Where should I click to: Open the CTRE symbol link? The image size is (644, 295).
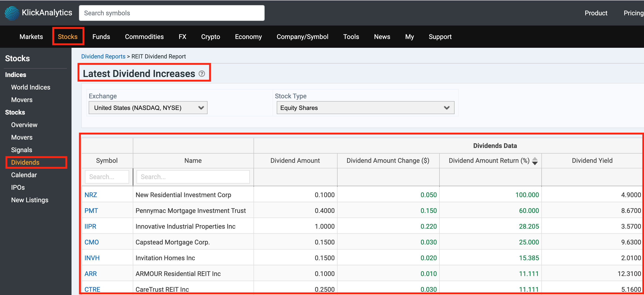(x=92, y=289)
